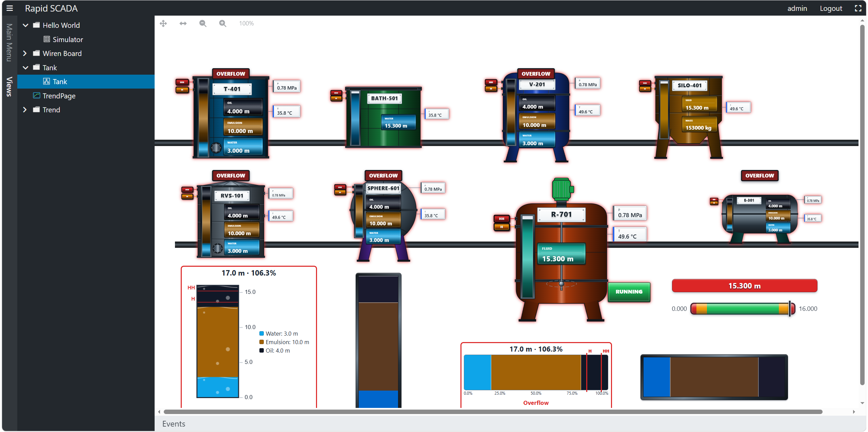The image size is (868, 432).
Task: Click the Hello World folder icon
Action: point(36,25)
